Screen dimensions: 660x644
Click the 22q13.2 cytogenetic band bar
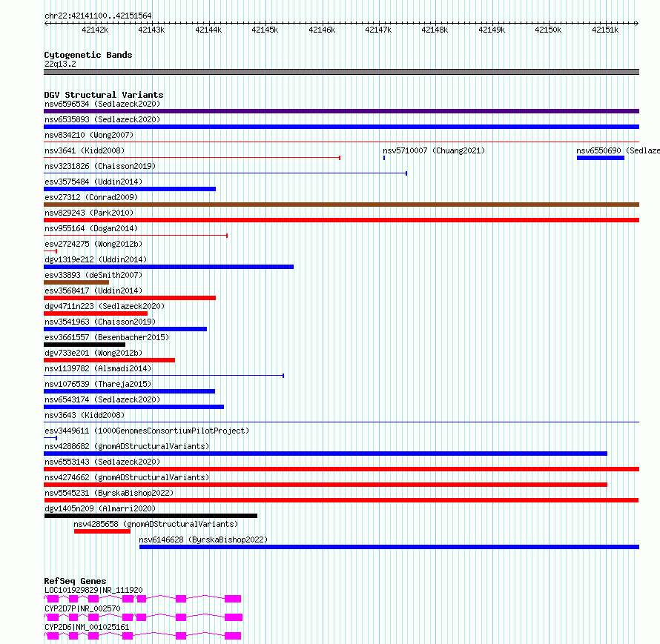click(x=341, y=72)
